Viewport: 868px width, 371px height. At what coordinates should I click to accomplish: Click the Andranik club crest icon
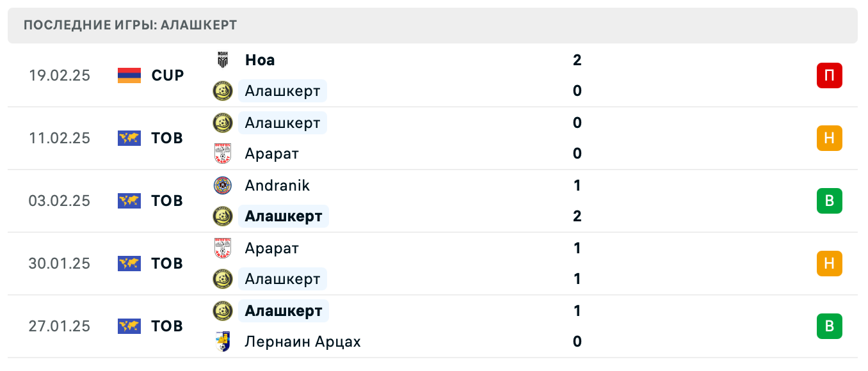[222, 185]
